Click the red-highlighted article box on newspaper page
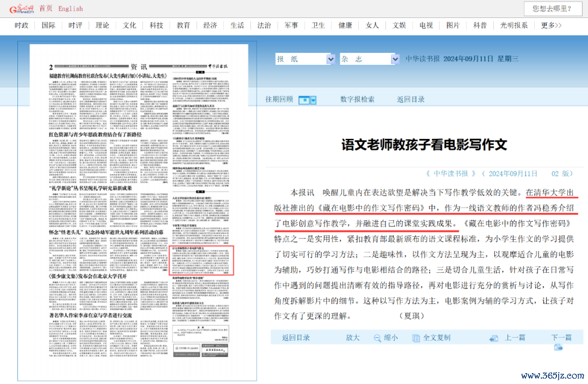Viewport: 588px width, 384px height. point(202,260)
